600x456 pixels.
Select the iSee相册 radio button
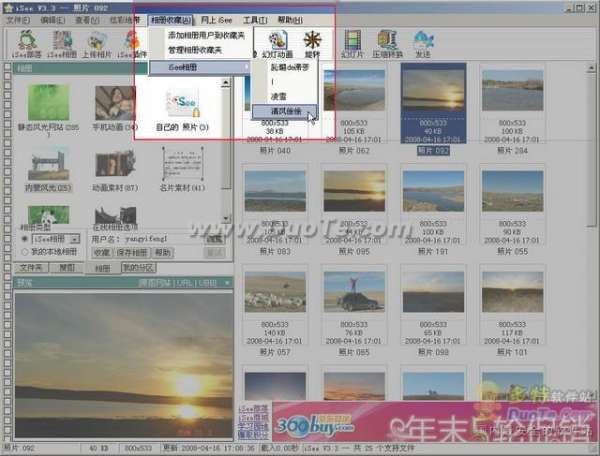click(25, 239)
